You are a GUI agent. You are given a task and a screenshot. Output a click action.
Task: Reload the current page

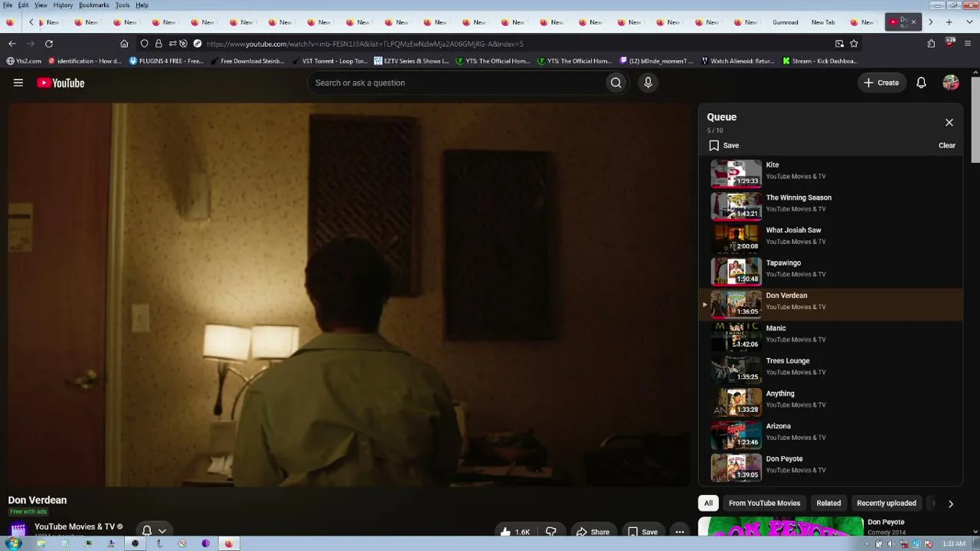(49, 44)
